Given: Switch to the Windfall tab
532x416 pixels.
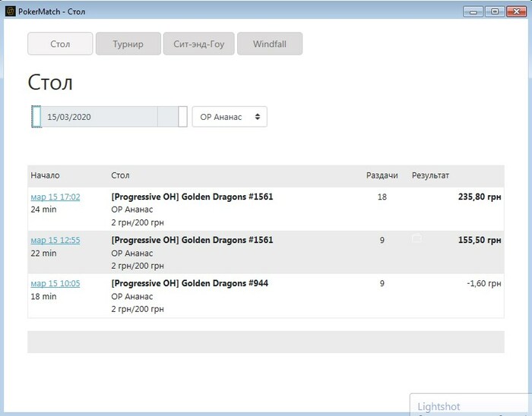Looking at the screenshot, I should point(270,44).
